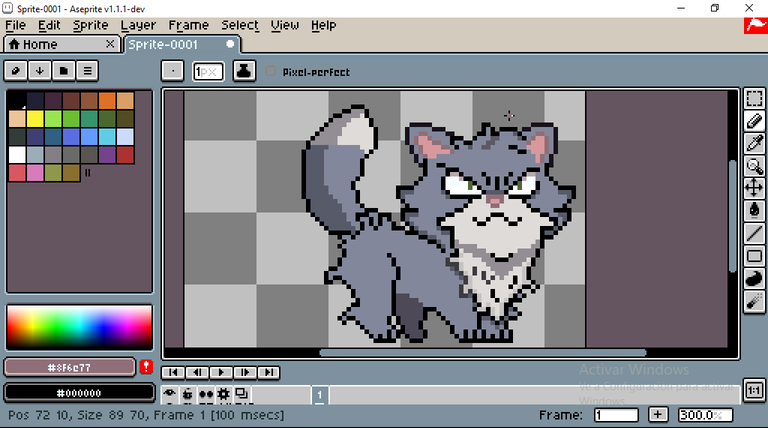Click the Frame number input field
The image size is (768, 428).
(x=616, y=415)
